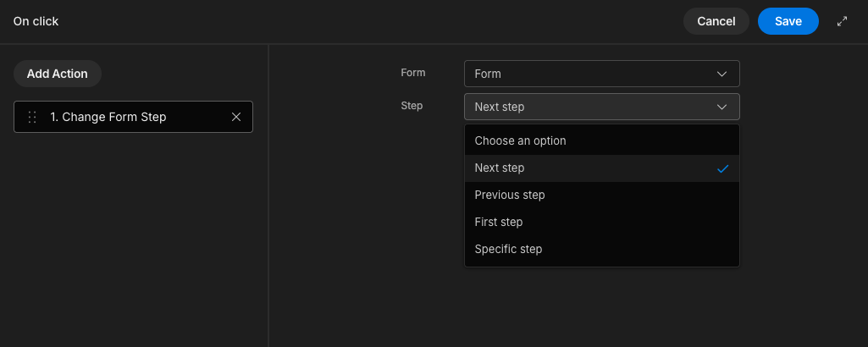Cancel the On click configuration
The image size is (868, 347).
[x=716, y=21]
